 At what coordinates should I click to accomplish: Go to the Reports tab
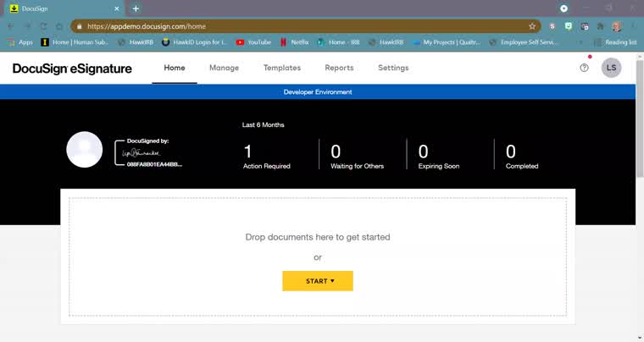tap(339, 68)
